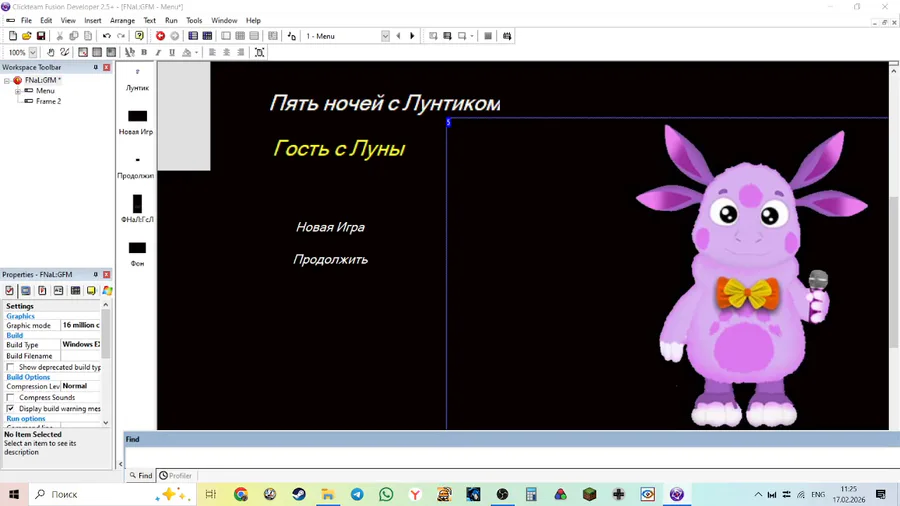
Task: Click the Save icon in the toolbar
Action: 41,36
